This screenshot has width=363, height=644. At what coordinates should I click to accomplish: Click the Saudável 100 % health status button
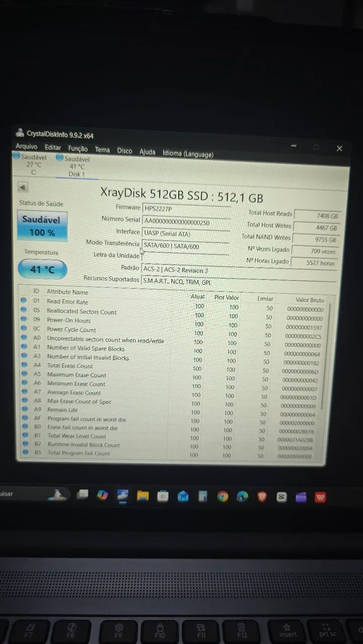[42, 226]
